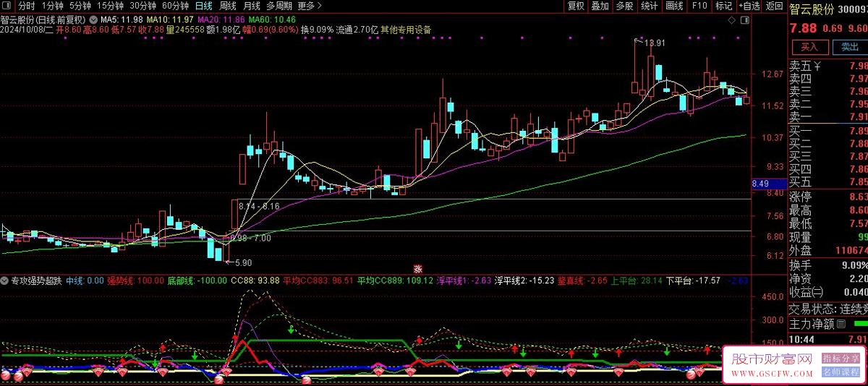Select the 30分钟 period tab
This screenshot has width=868, height=386.
143,6
